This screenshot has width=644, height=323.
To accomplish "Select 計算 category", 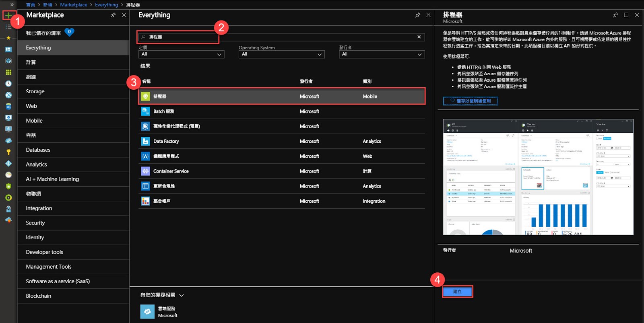I will pos(73,62).
